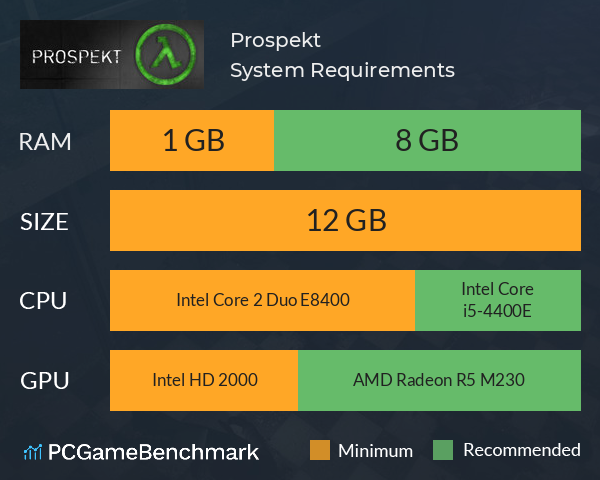Click the PCGameBenchmark brand name
600x480 pixels.
153,452
